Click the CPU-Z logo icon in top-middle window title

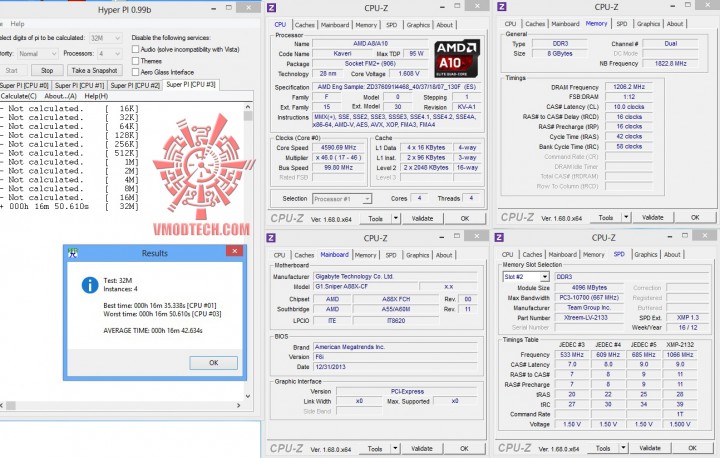271,8
